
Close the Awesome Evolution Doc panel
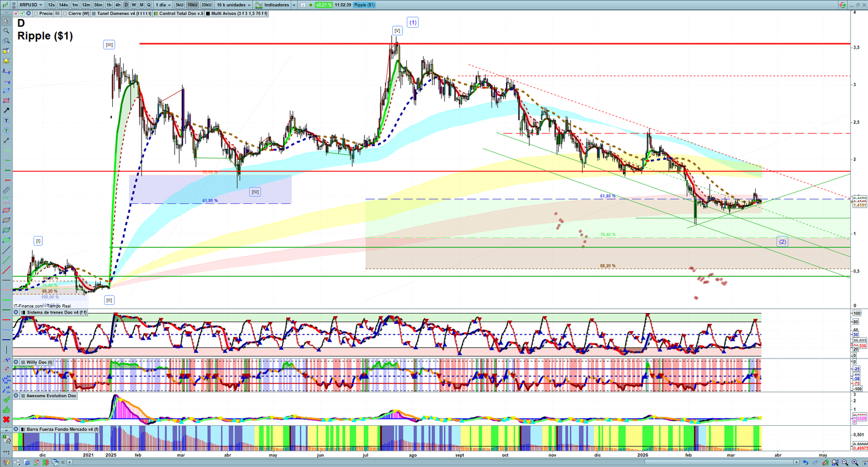tap(16, 396)
